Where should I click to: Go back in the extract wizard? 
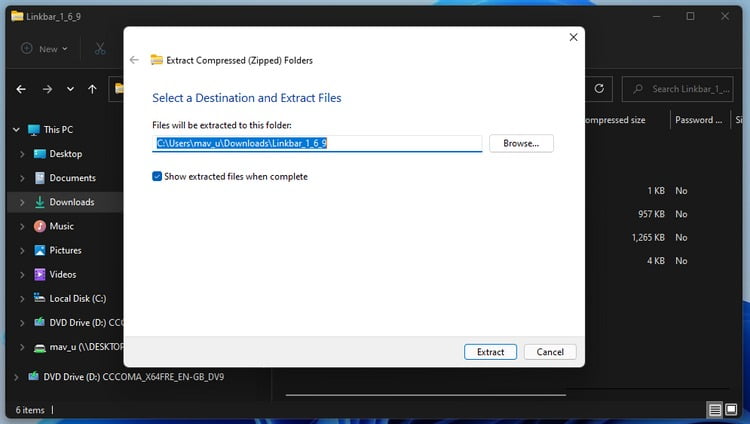[134, 60]
